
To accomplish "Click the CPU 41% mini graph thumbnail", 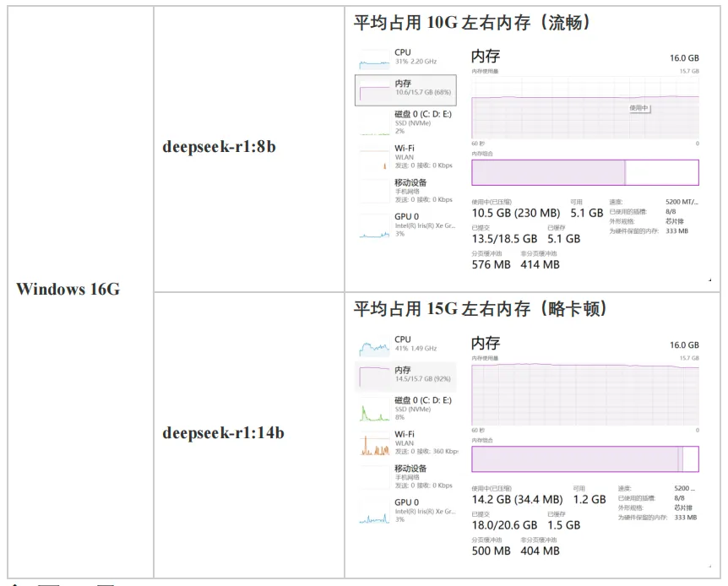I will [374, 345].
